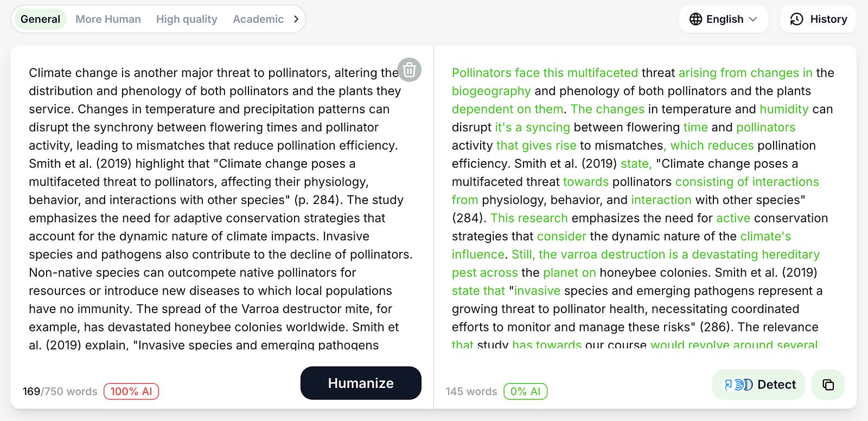
Task: Click the globe icon beside English
Action: click(696, 19)
